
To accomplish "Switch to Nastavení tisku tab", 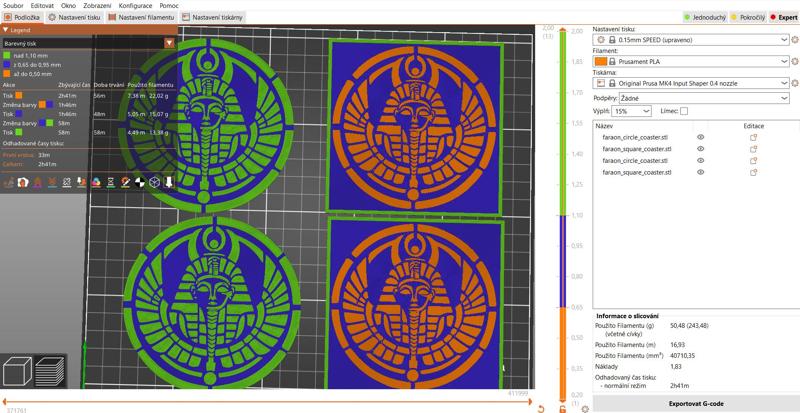I will pyautogui.click(x=75, y=17).
